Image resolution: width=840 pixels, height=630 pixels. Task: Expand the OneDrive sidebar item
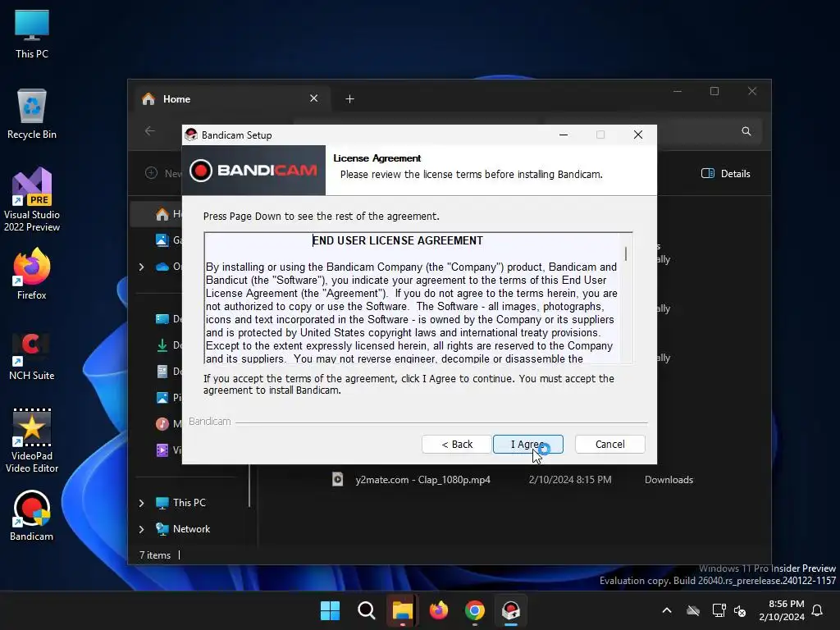pos(141,267)
